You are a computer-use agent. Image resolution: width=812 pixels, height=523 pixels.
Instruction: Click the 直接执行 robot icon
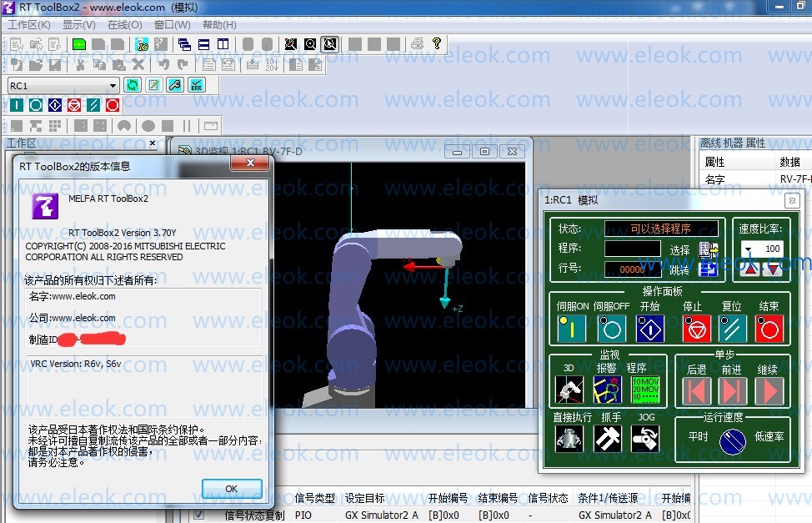pyautogui.click(x=569, y=439)
